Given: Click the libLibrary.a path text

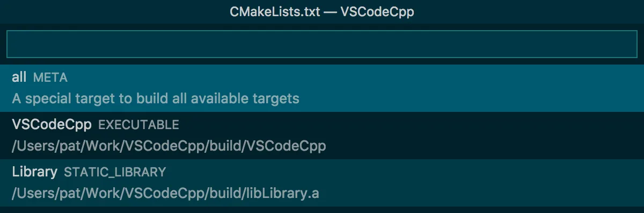Looking at the screenshot, I should (x=165, y=193).
